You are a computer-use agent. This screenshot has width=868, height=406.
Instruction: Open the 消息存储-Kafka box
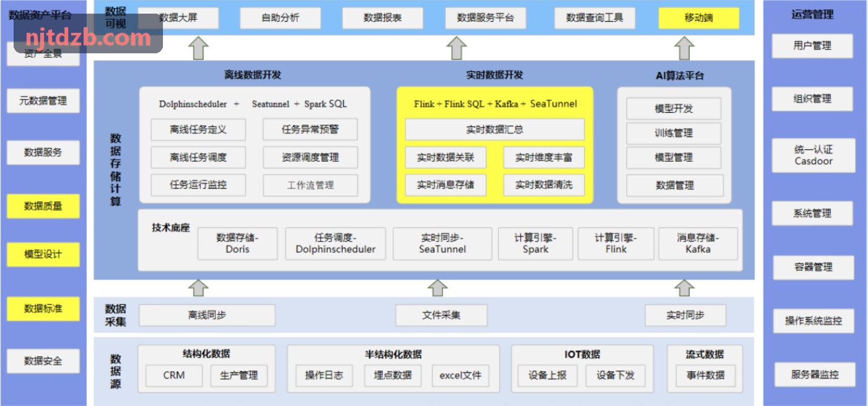698,244
